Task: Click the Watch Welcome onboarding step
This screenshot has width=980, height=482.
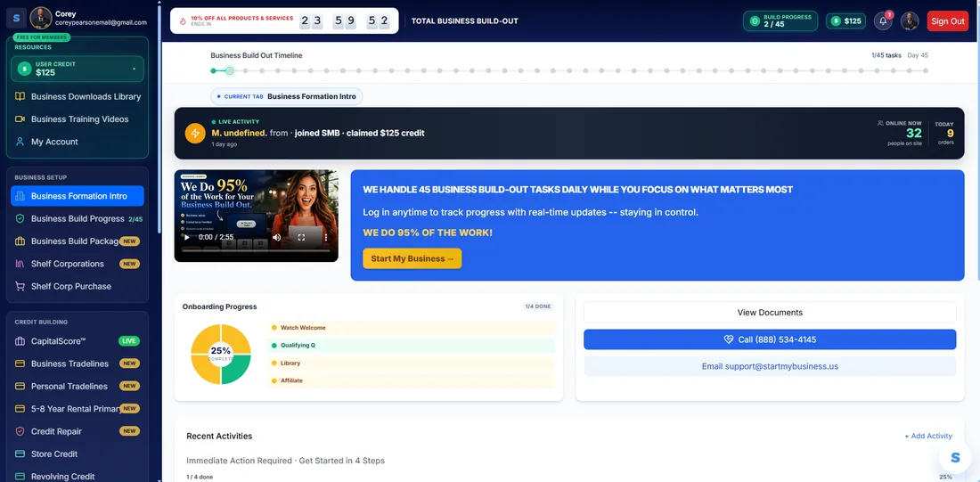Action: 411,328
